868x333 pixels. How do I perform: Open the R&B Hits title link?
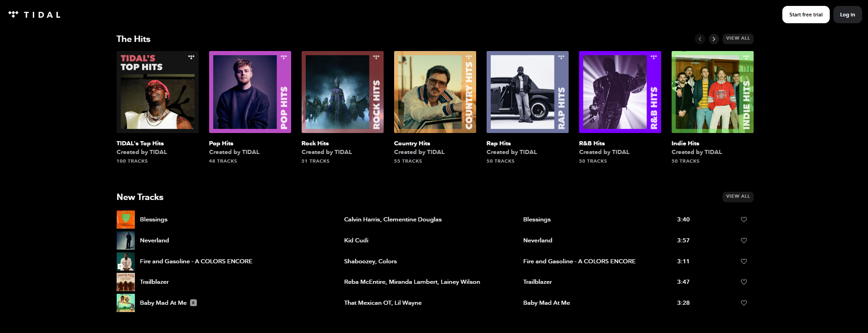point(592,143)
